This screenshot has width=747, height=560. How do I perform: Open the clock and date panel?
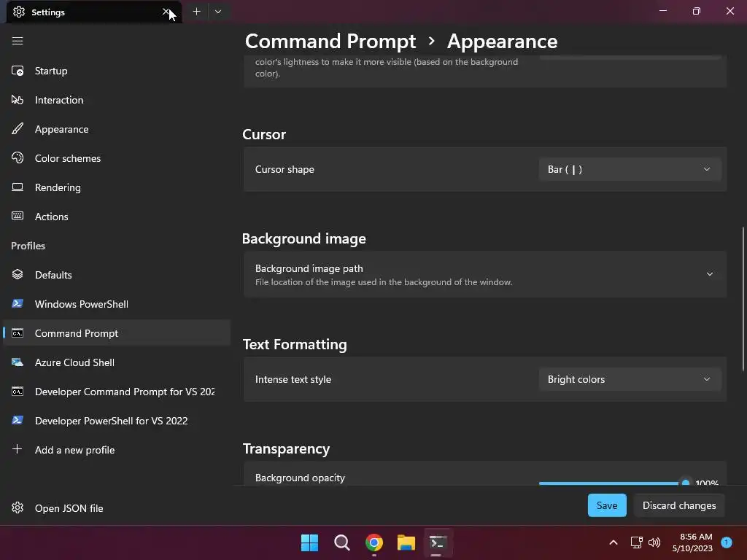(x=692, y=542)
